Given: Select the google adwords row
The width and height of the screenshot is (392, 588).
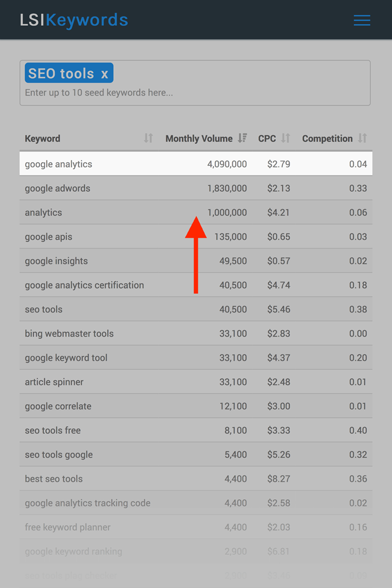Looking at the screenshot, I should (x=196, y=188).
